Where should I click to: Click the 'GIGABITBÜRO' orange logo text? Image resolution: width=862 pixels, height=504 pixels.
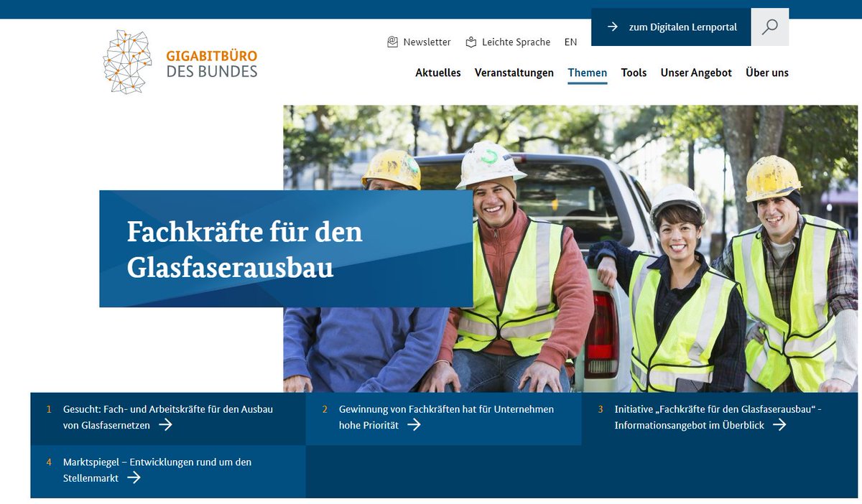[211, 56]
